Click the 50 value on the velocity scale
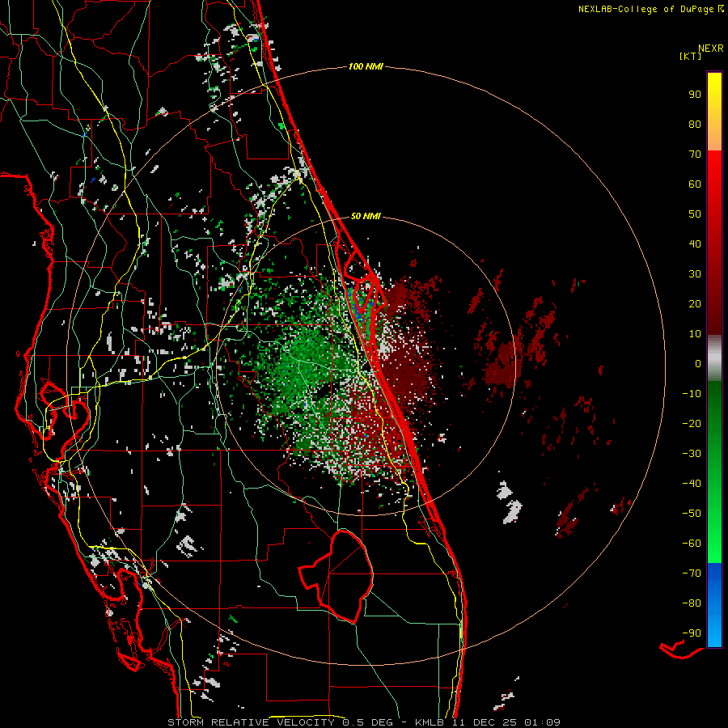This screenshot has width=728, height=728. [x=695, y=214]
